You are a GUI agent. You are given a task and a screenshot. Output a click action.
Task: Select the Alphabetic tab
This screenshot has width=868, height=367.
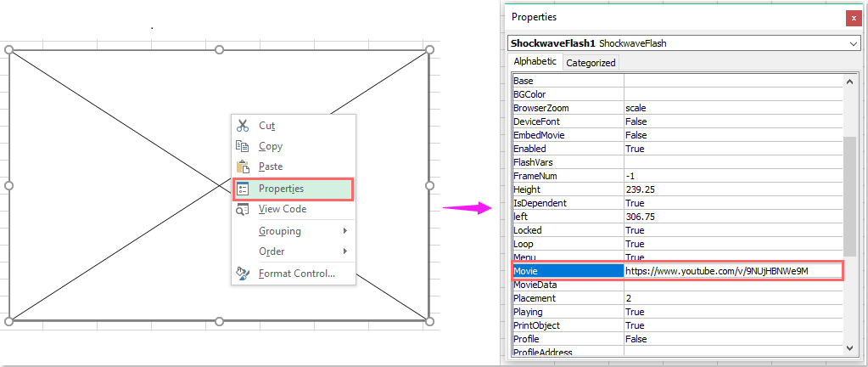click(x=535, y=62)
